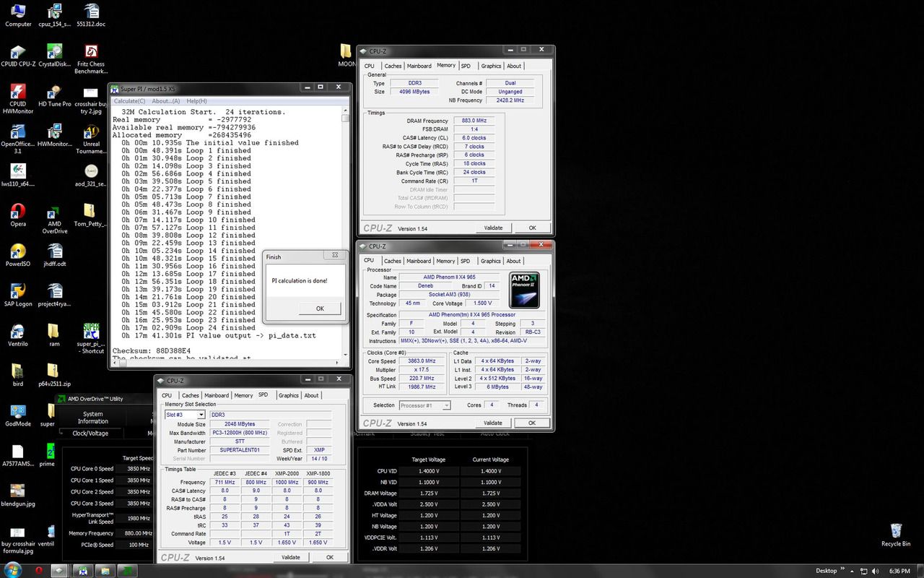
Task: Click the Windows Start orb
Action: (x=12, y=570)
